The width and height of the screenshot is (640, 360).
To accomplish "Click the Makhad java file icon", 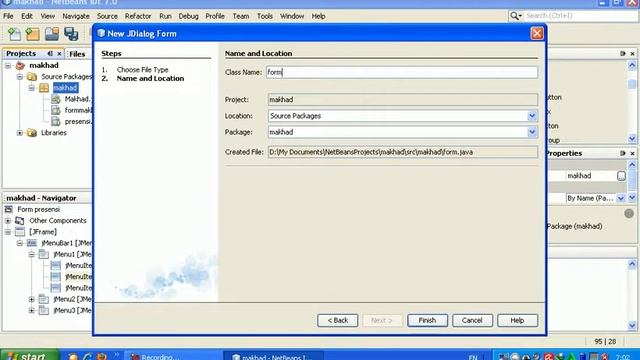I will click(56, 99).
